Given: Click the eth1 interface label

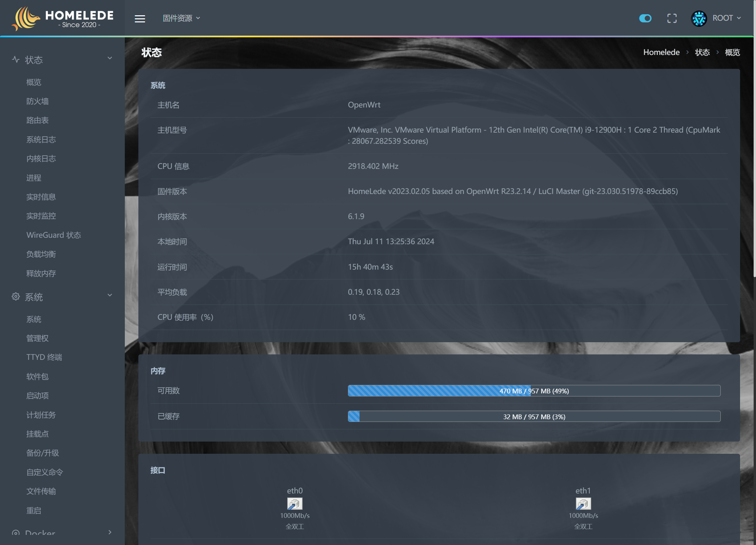Looking at the screenshot, I should click(583, 490).
